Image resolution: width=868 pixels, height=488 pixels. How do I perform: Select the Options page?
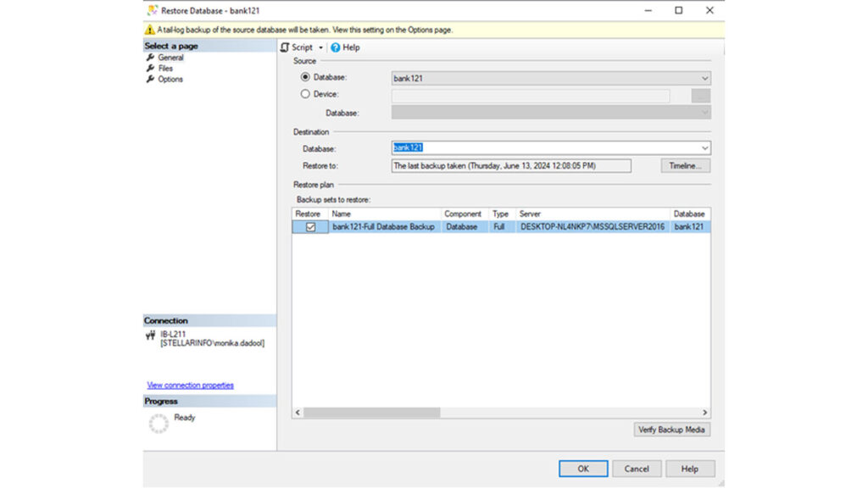coord(170,79)
